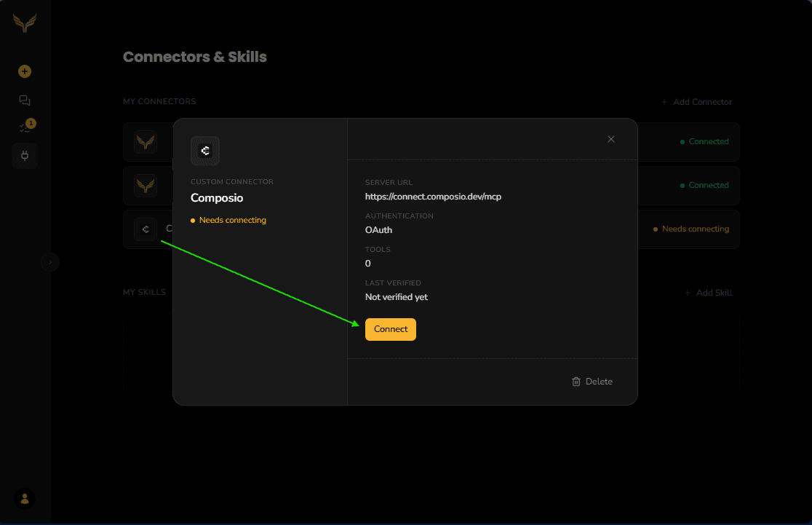
Task: Click the second connector's wing icon
Action: (146, 185)
